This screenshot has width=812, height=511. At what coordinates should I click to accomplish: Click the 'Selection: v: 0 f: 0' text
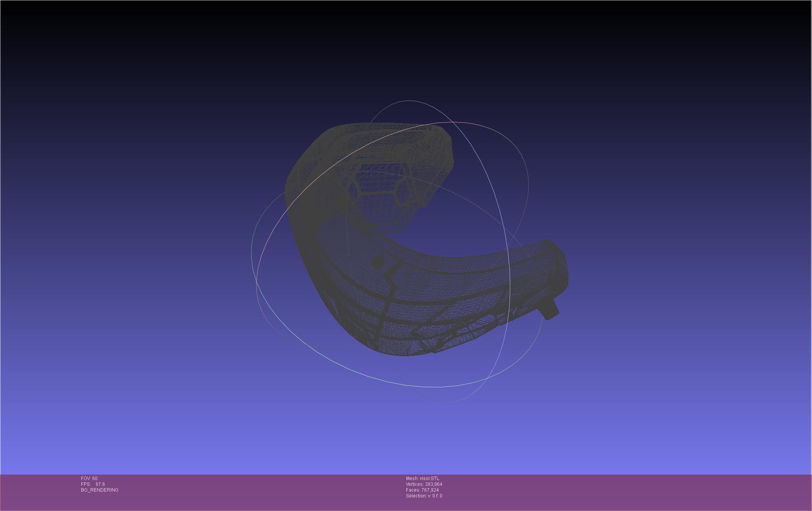(424, 496)
